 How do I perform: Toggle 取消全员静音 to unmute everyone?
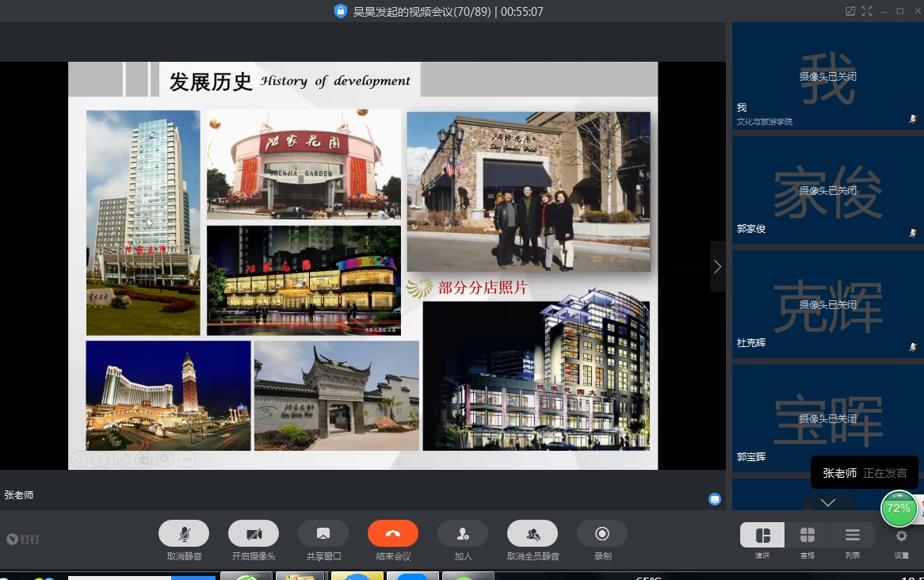click(x=533, y=534)
